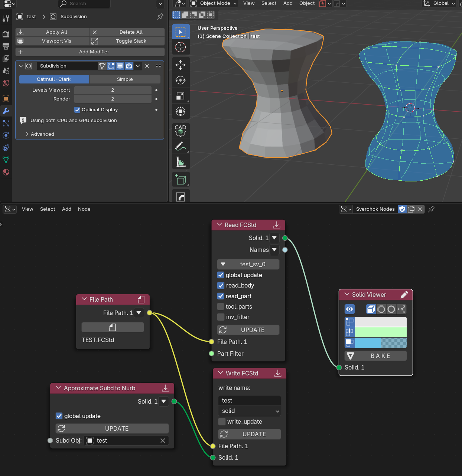Collapse the Read FCStd node
The width and height of the screenshot is (462, 476).
(x=220, y=225)
